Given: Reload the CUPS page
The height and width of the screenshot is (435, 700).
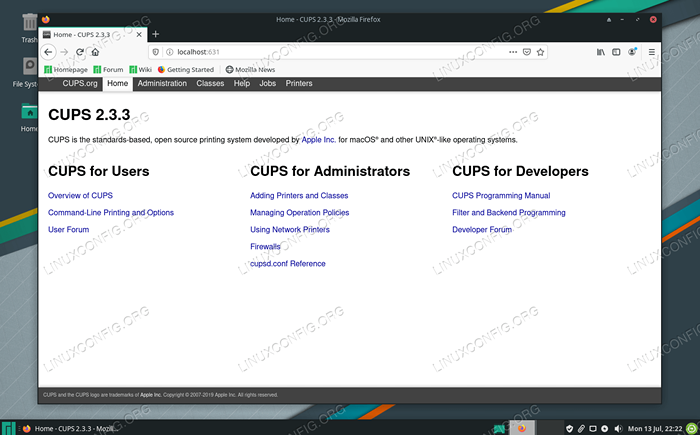Looking at the screenshot, I should point(80,52).
